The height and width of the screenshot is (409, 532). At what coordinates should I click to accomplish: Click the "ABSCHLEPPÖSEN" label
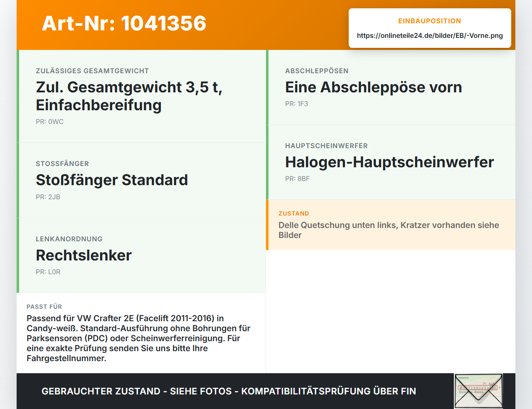coord(317,71)
